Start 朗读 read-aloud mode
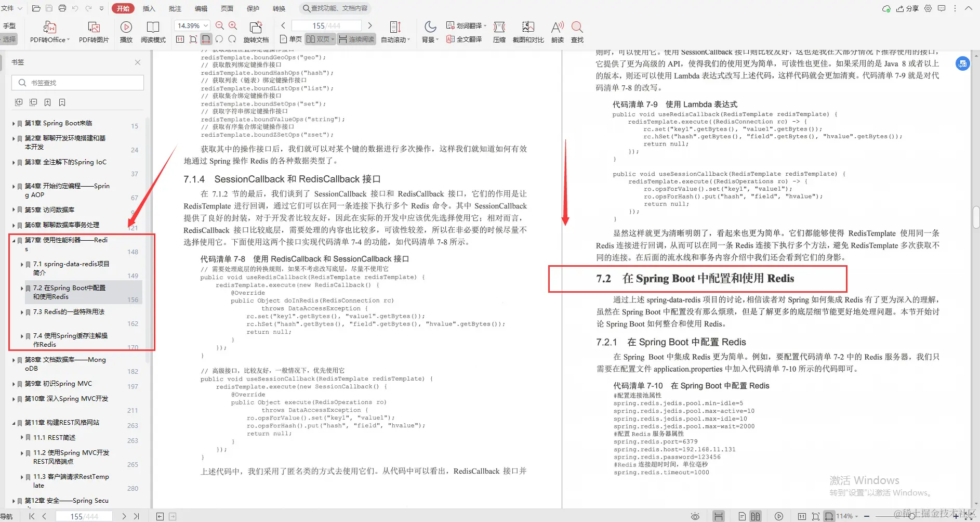 coord(557,31)
